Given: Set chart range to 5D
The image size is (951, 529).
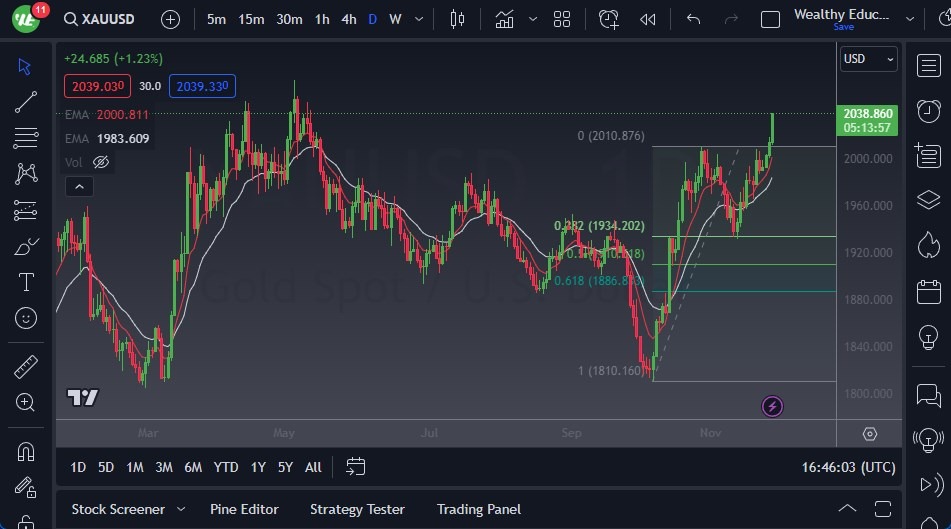Looking at the screenshot, I should (106, 467).
